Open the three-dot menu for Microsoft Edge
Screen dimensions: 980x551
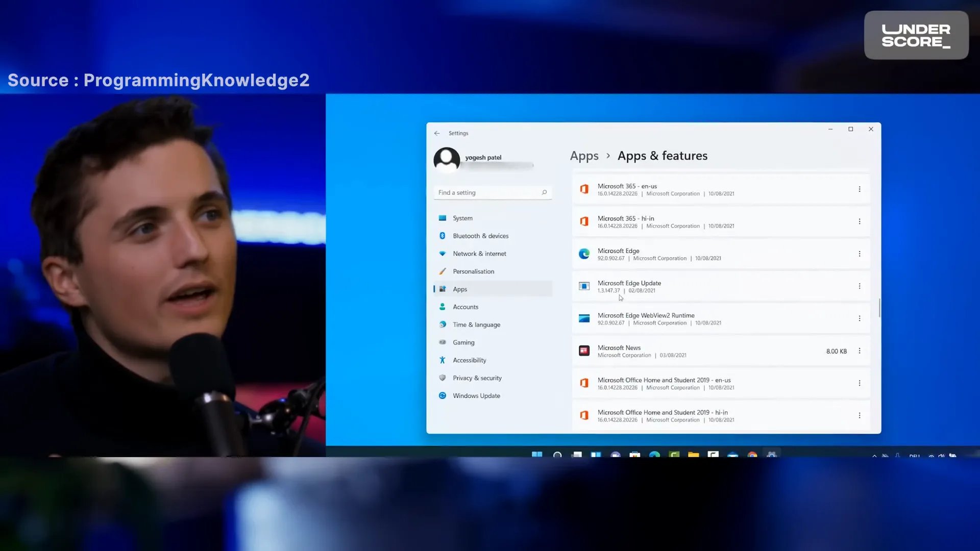(x=860, y=254)
